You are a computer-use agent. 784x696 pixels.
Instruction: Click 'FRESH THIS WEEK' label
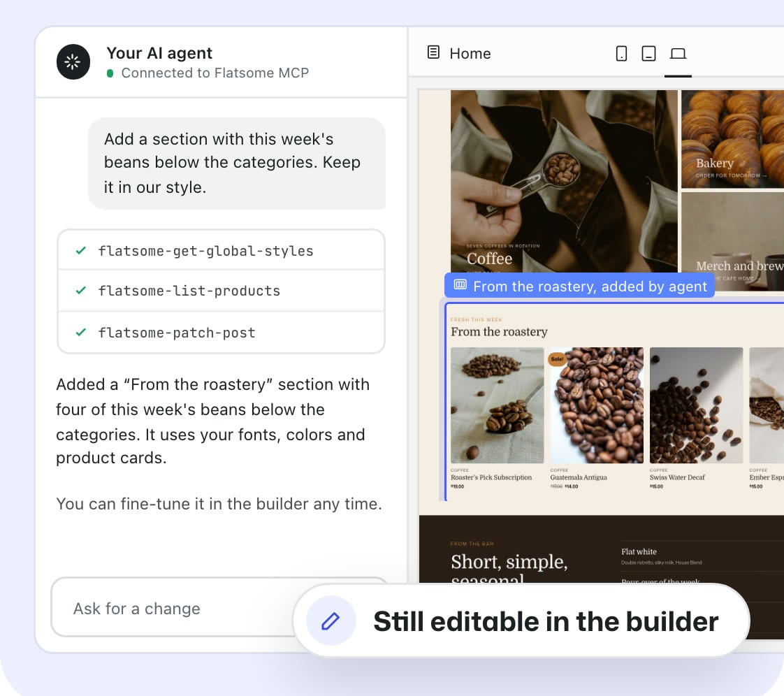[x=476, y=319]
